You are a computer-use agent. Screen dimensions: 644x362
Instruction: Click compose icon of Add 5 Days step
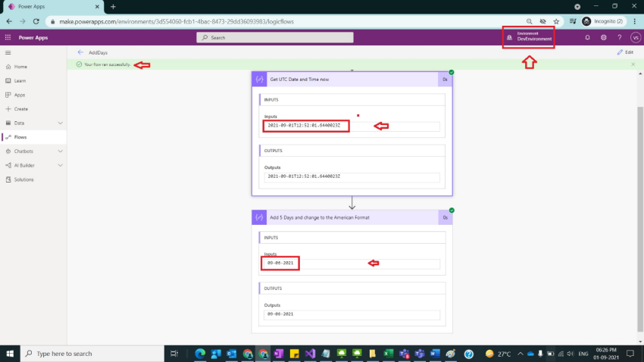(x=259, y=217)
